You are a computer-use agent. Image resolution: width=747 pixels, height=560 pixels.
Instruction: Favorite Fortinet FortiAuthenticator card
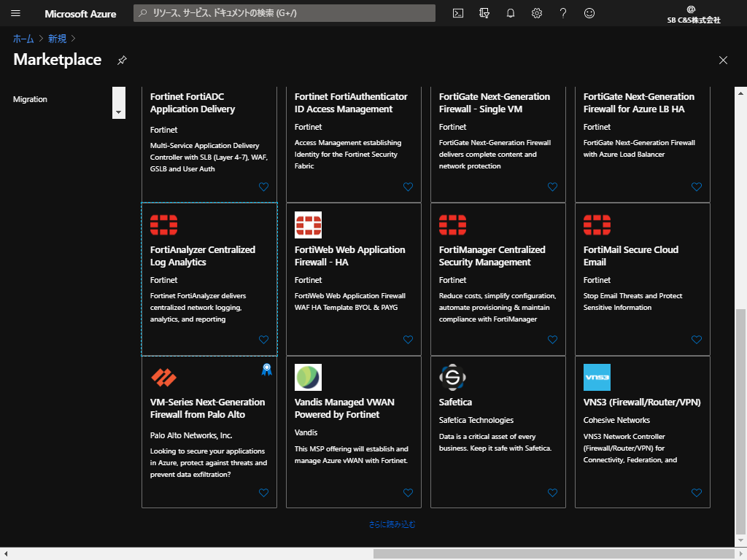(408, 187)
